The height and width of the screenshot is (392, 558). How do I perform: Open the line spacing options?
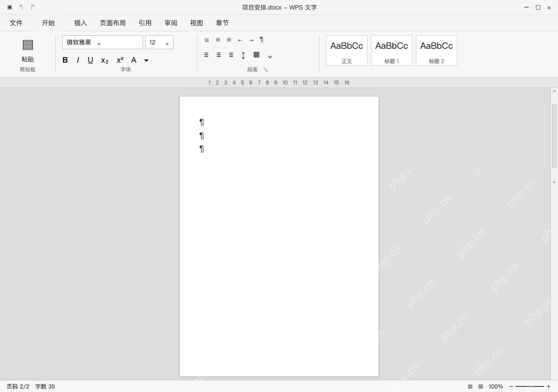click(x=243, y=55)
